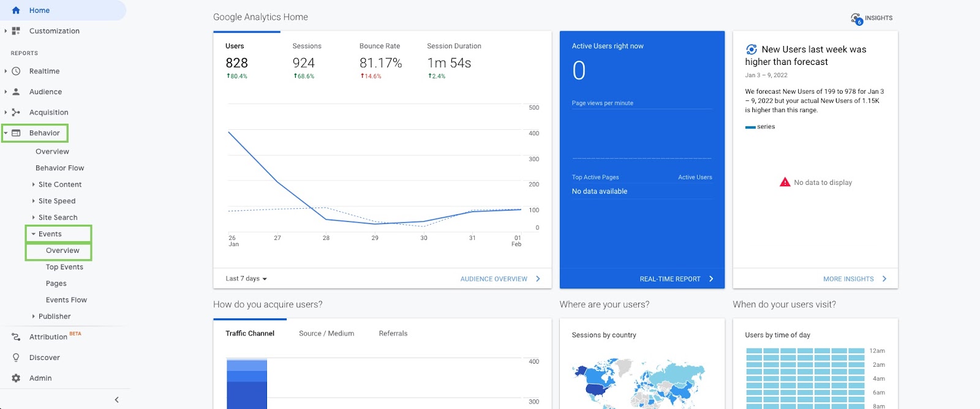The width and height of the screenshot is (980, 409).
Task: Click the '81.17%' bounce rate value
Action: 380,63
